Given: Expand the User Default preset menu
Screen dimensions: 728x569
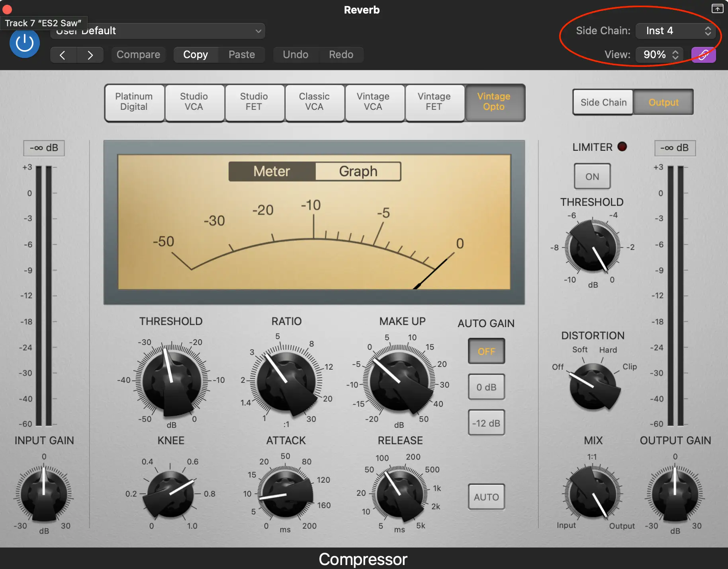Looking at the screenshot, I should [158, 31].
